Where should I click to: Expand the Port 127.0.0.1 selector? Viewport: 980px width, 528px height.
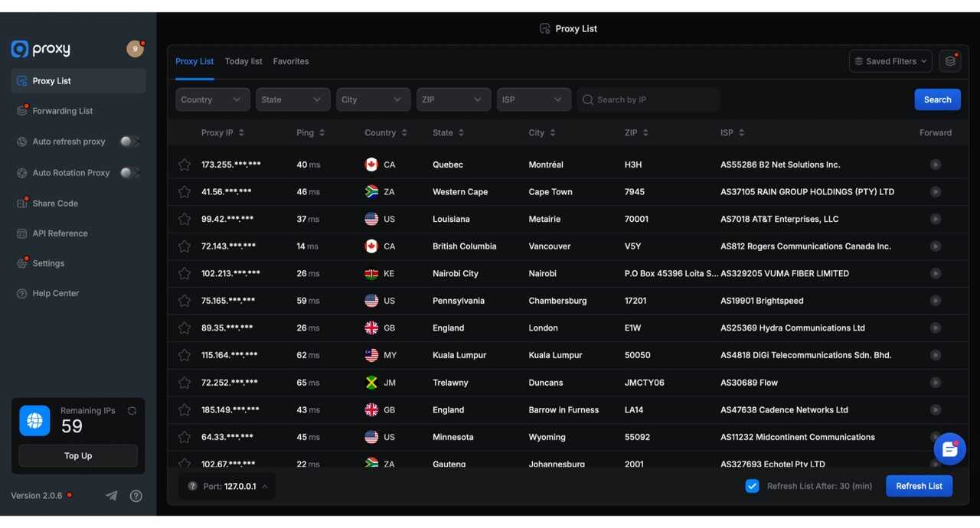227,486
